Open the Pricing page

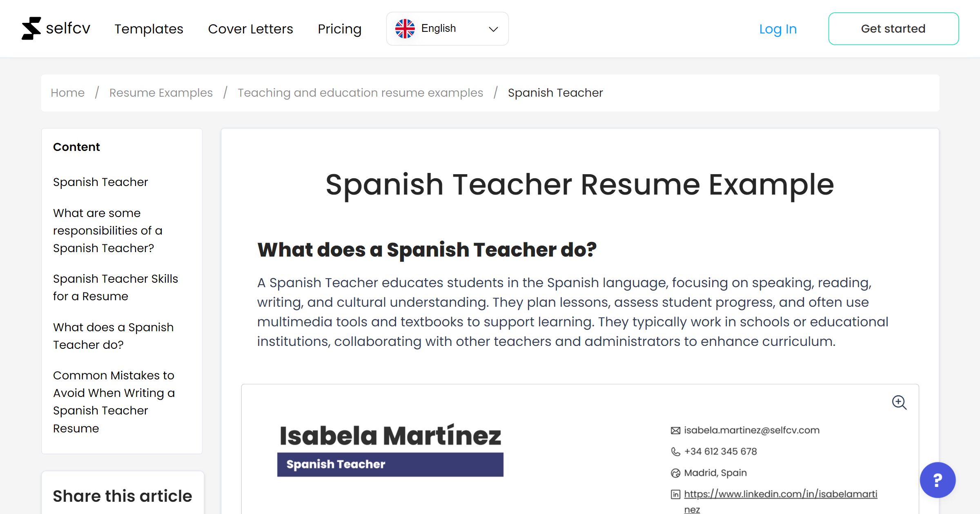click(339, 29)
